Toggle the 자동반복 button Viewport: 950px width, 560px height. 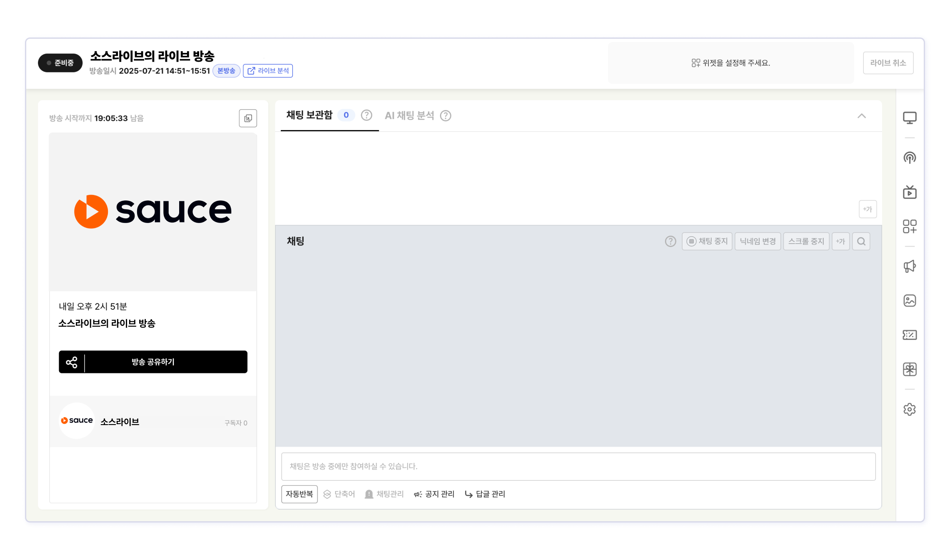[x=299, y=494]
